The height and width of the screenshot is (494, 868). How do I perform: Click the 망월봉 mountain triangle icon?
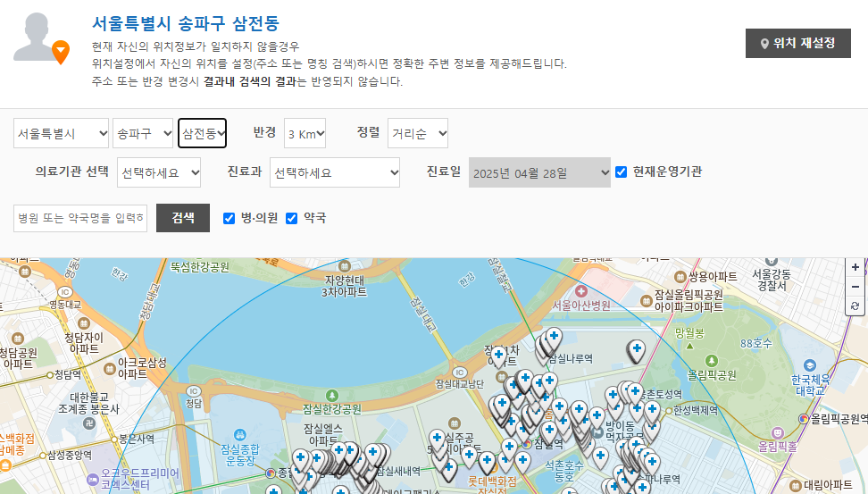pos(689,346)
